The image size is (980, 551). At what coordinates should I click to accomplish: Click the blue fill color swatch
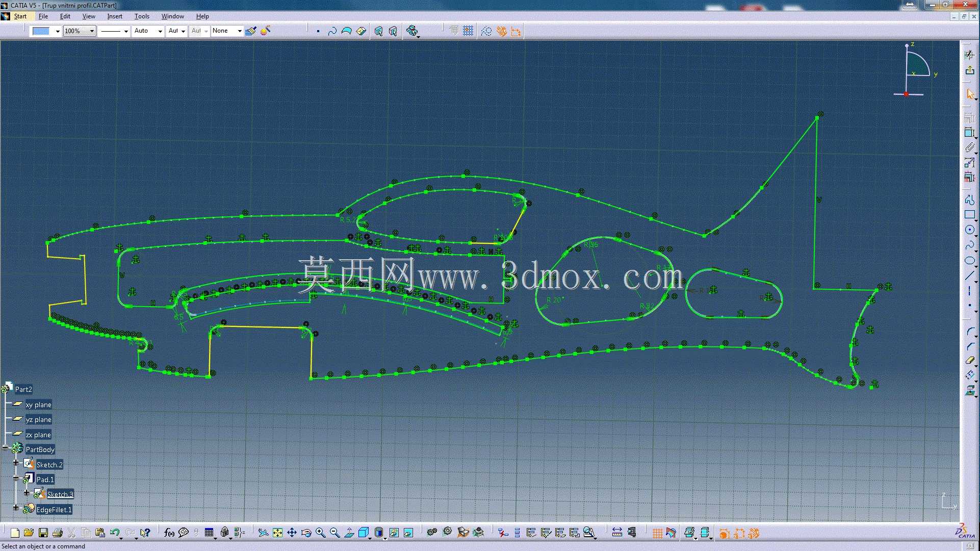pyautogui.click(x=41, y=31)
